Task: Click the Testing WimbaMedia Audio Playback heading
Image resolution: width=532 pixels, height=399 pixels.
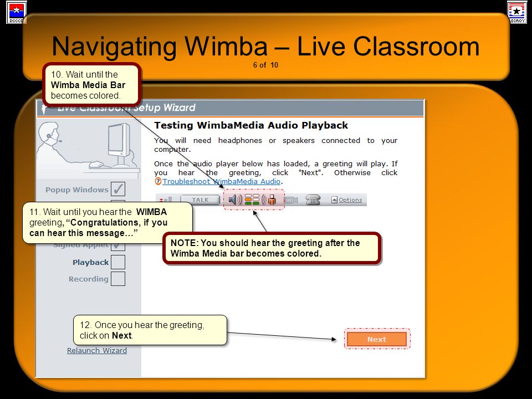Action: pos(251,125)
